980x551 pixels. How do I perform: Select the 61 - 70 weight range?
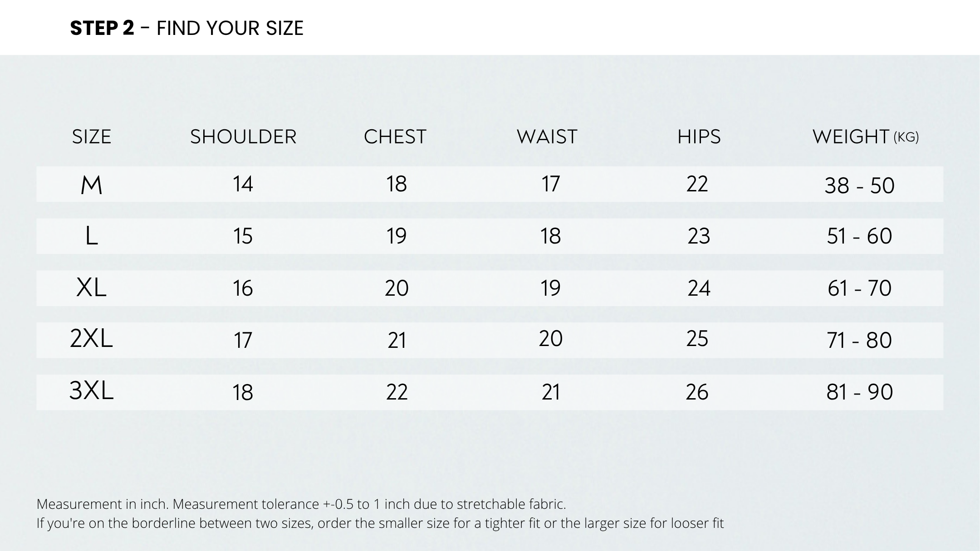(x=859, y=288)
